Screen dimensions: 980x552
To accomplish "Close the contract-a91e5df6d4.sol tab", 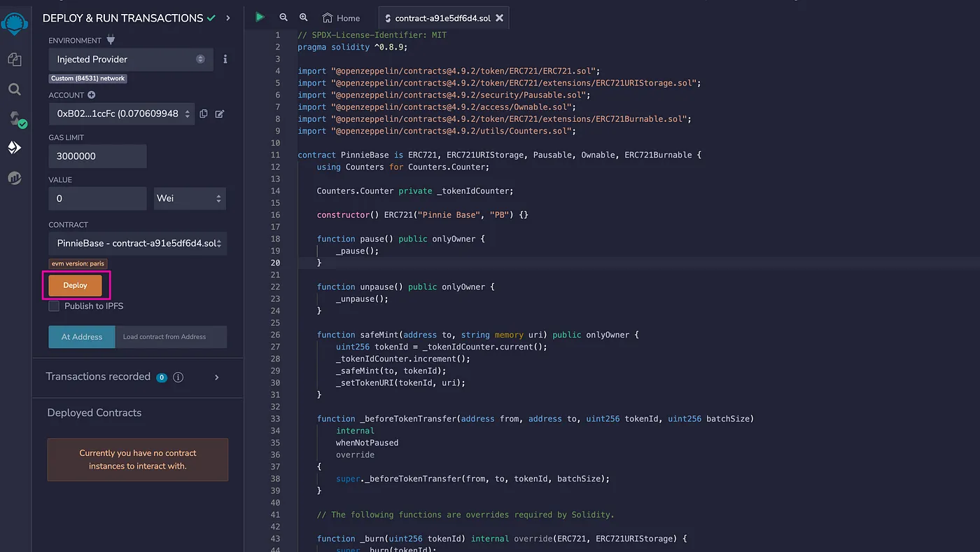I will tap(499, 18).
